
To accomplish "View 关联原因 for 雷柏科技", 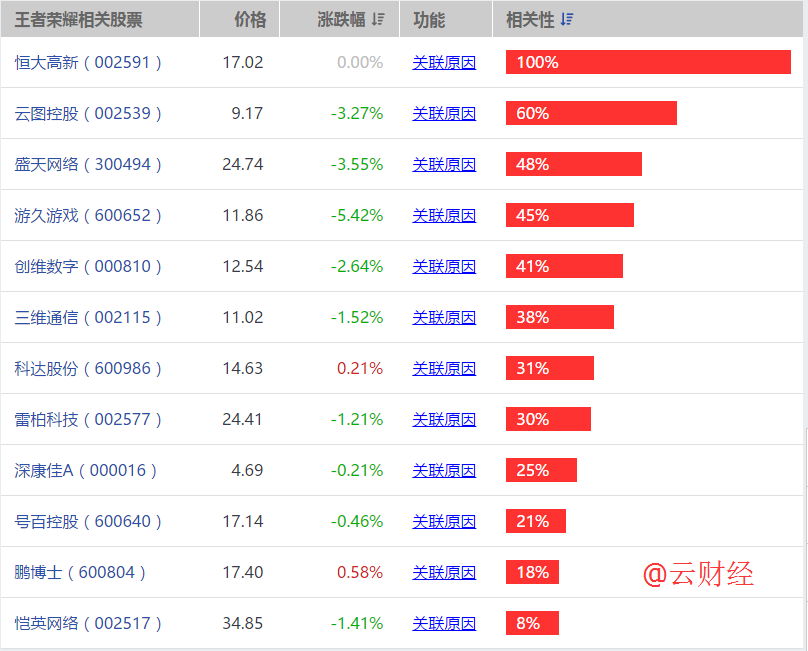I will (x=444, y=419).
